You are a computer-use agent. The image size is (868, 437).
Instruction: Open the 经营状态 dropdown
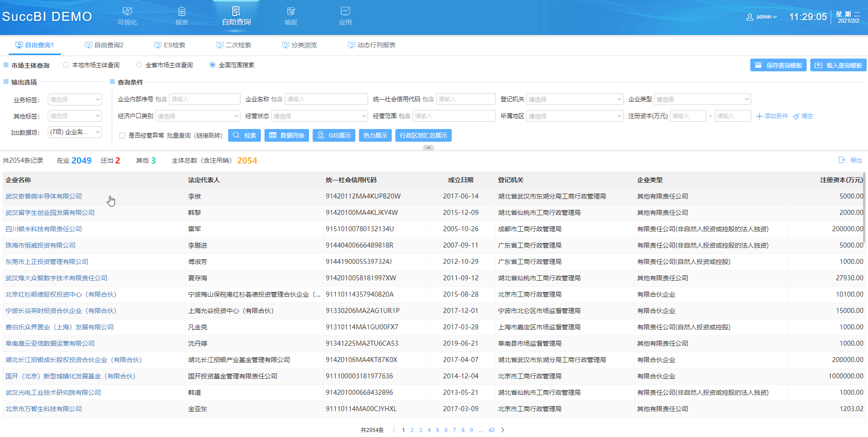[319, 116]
